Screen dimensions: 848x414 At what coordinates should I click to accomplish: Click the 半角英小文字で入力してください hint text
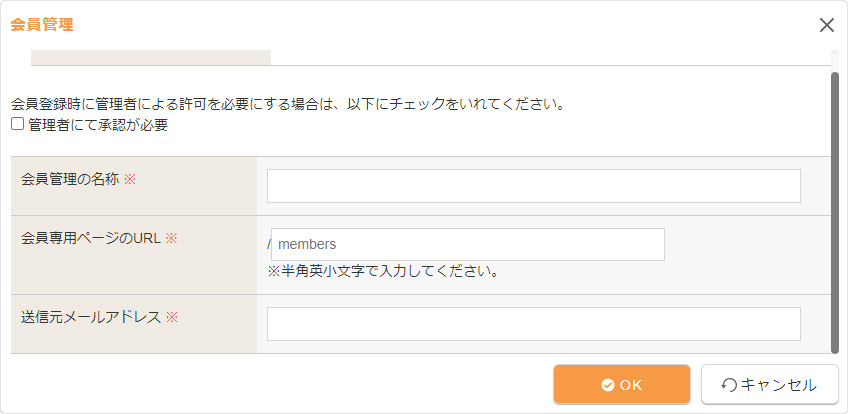coord(383,271)
